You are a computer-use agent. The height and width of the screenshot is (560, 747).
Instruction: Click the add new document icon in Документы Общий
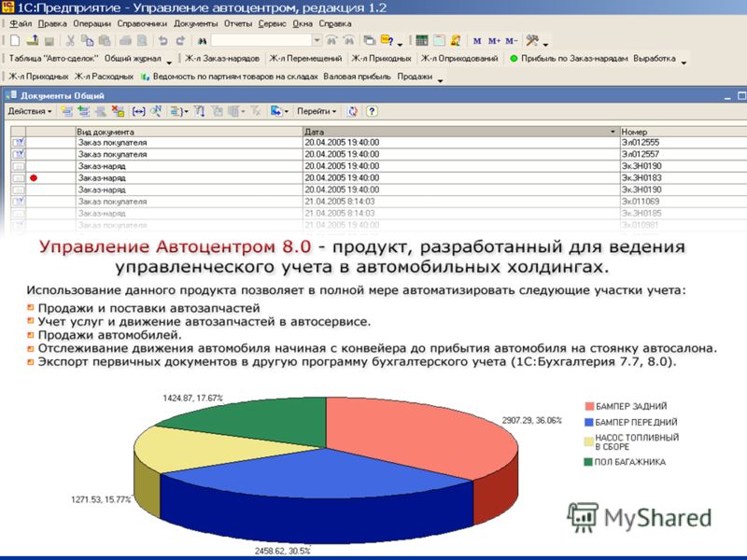click(67, 111)
